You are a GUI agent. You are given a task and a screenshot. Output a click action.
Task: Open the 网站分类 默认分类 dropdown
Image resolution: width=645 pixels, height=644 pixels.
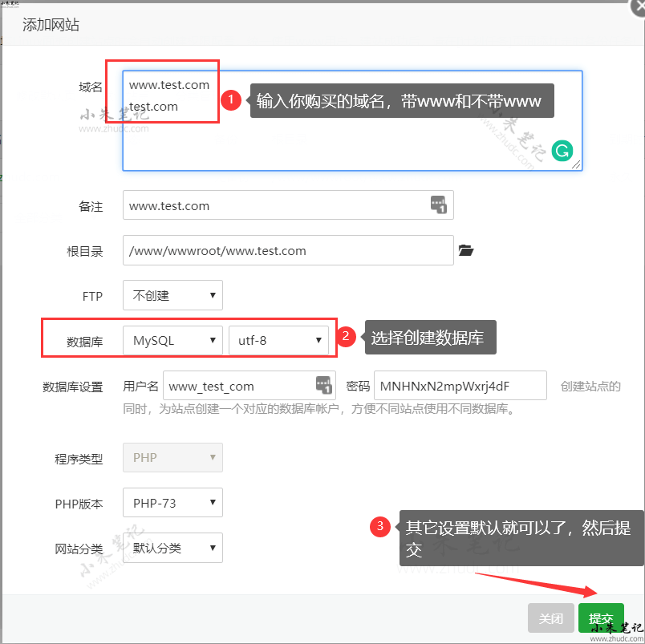coord(172,549)
